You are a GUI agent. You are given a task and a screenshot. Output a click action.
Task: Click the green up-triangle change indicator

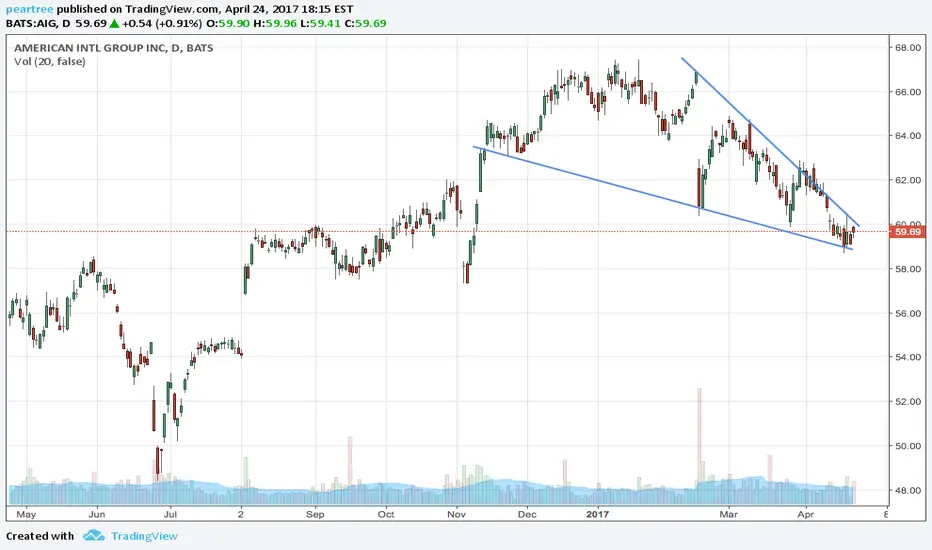[x=114, y=24]
